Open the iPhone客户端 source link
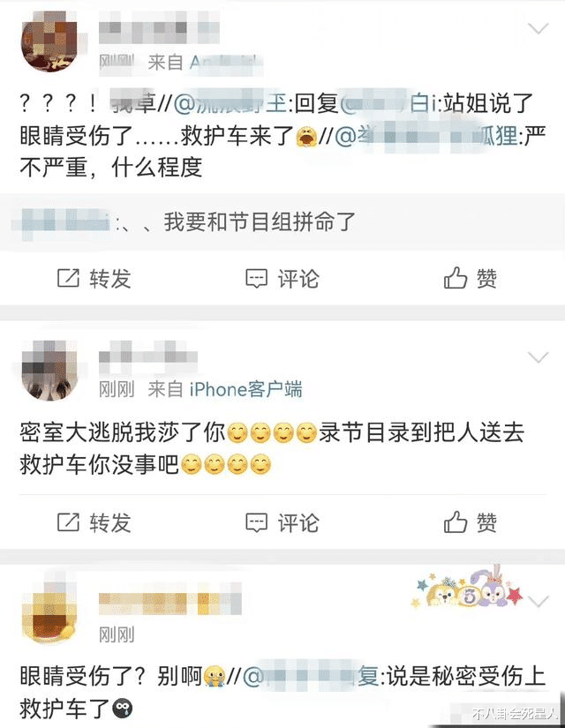Viewport: 565px width, 728px height. (x=245, y=389)
